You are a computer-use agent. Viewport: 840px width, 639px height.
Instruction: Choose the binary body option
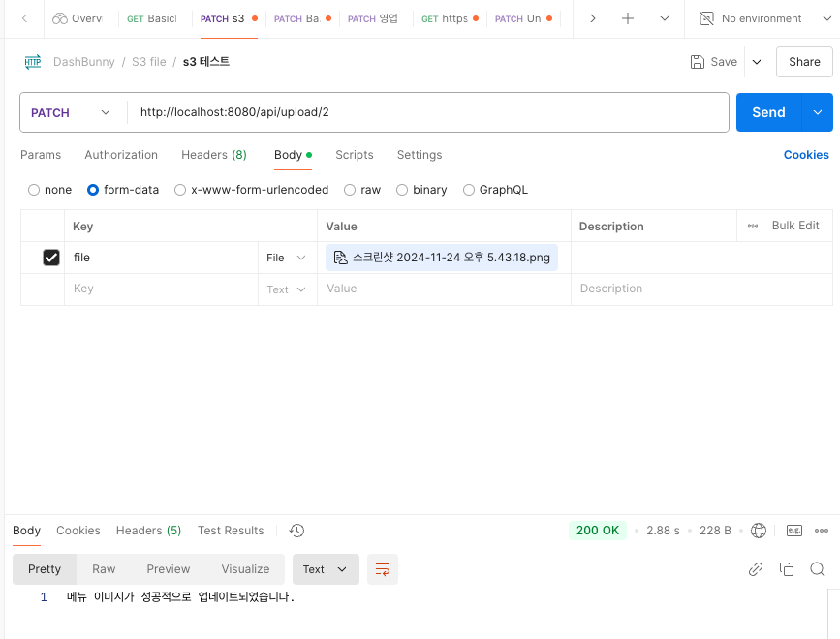click(x=402, y=190)
